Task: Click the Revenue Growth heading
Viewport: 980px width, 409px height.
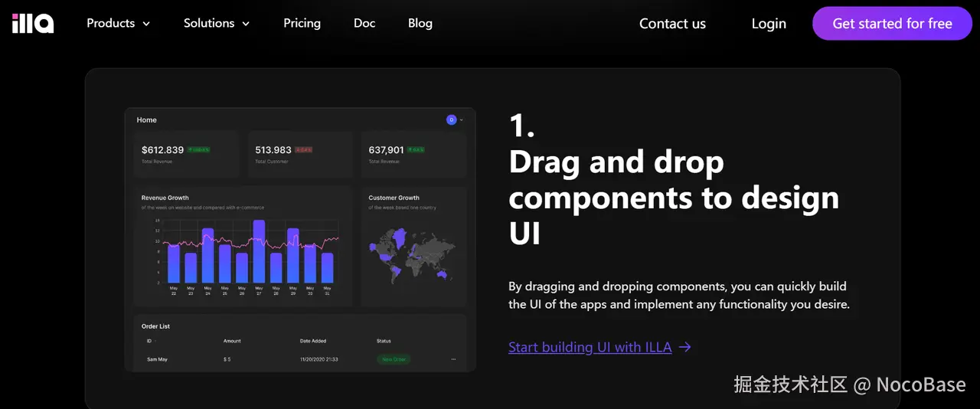Action: (x=165, y=198)
